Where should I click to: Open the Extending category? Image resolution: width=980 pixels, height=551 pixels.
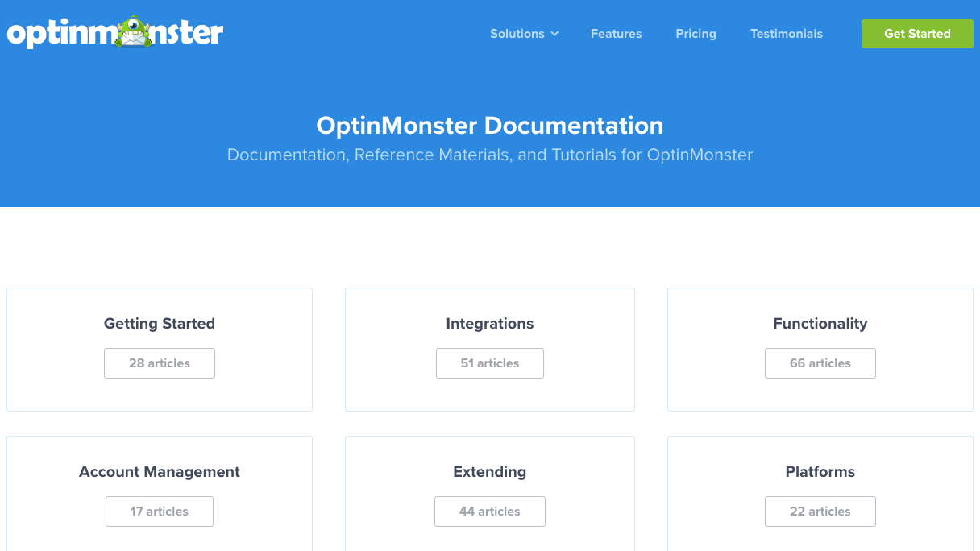pos(490,472)
